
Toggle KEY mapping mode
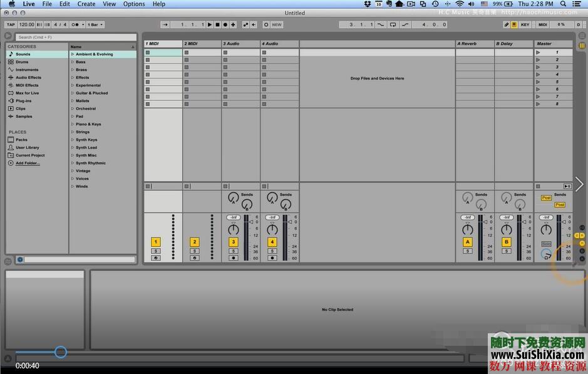click(525, 24)
